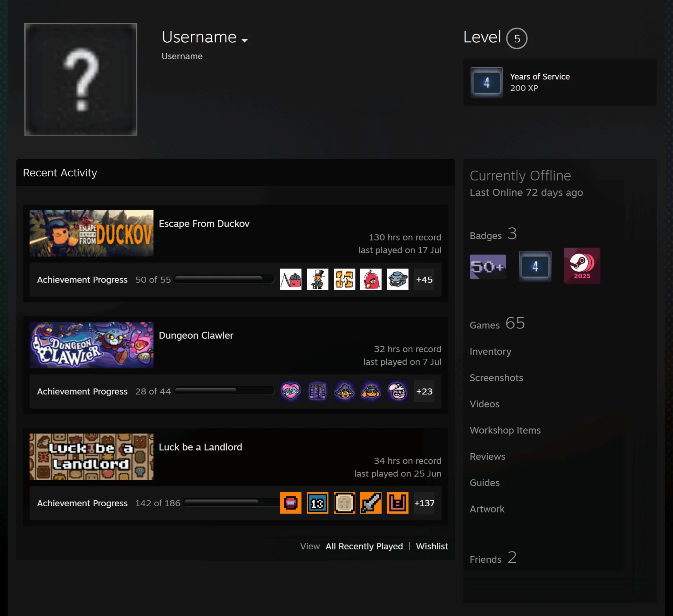Click Landlord number 13 achievement icon
The image size is (673, 616).
(x=318, y=503)
